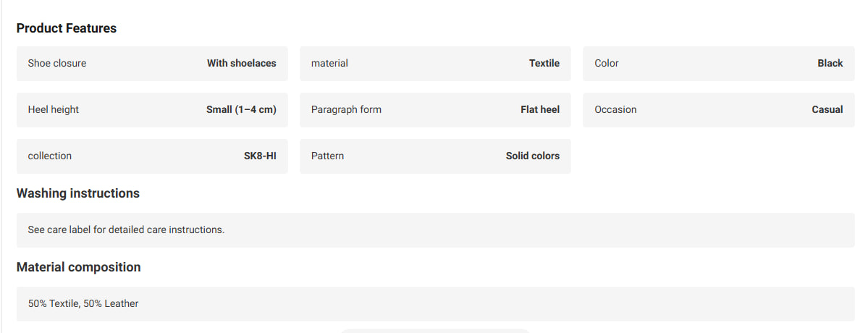
Task: Click the Product Features heading
Action: click(x=67, y=28)
